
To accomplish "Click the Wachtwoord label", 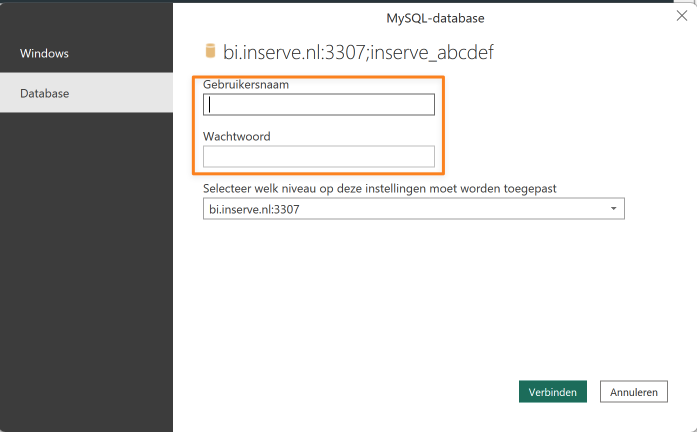I will click(236, 136).
